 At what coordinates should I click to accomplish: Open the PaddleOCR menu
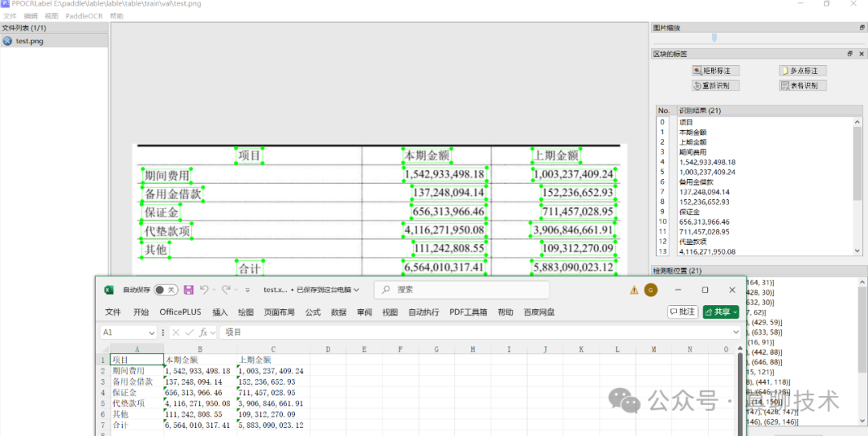click(x=84, y=15)
